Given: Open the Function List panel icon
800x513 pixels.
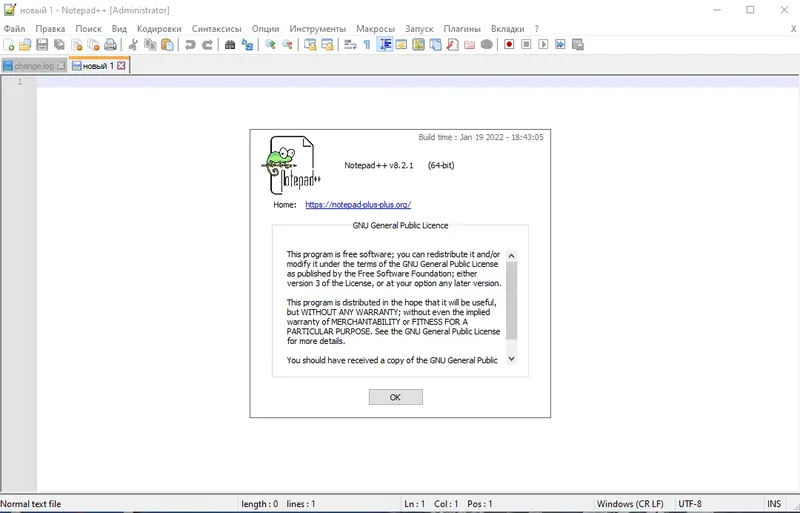Looking at the screenshot, I should pyautogui.click(x=453, y=45).
